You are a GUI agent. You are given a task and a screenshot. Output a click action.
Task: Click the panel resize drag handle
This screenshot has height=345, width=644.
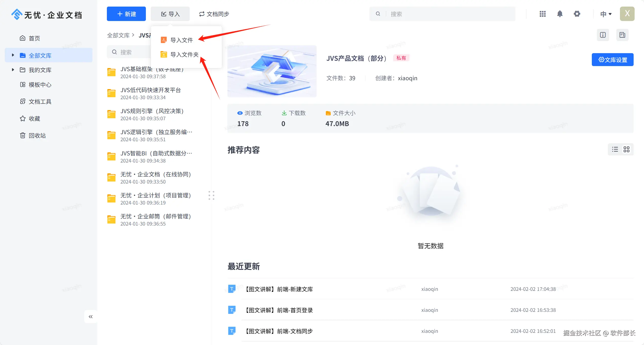click(x=211, y=195)
